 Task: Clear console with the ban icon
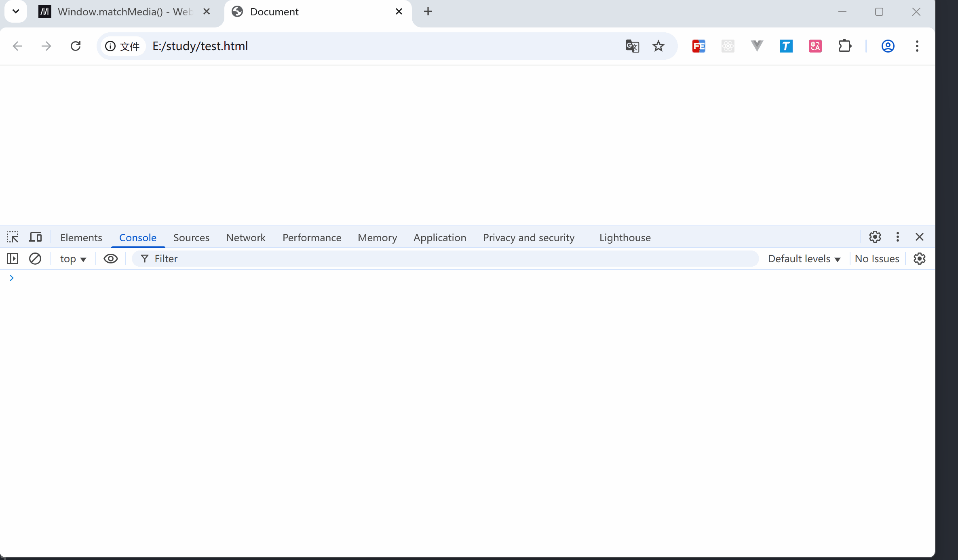point(35,259)
